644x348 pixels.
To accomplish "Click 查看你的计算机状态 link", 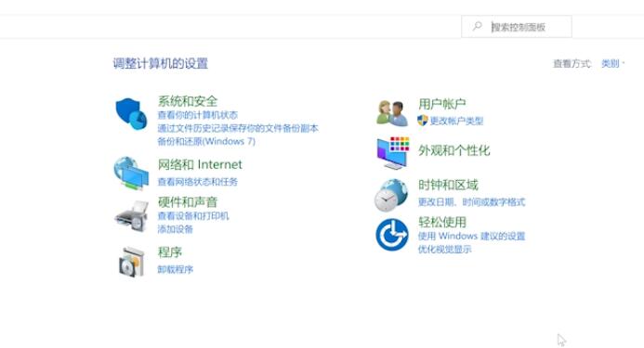I will click(198, 115).
